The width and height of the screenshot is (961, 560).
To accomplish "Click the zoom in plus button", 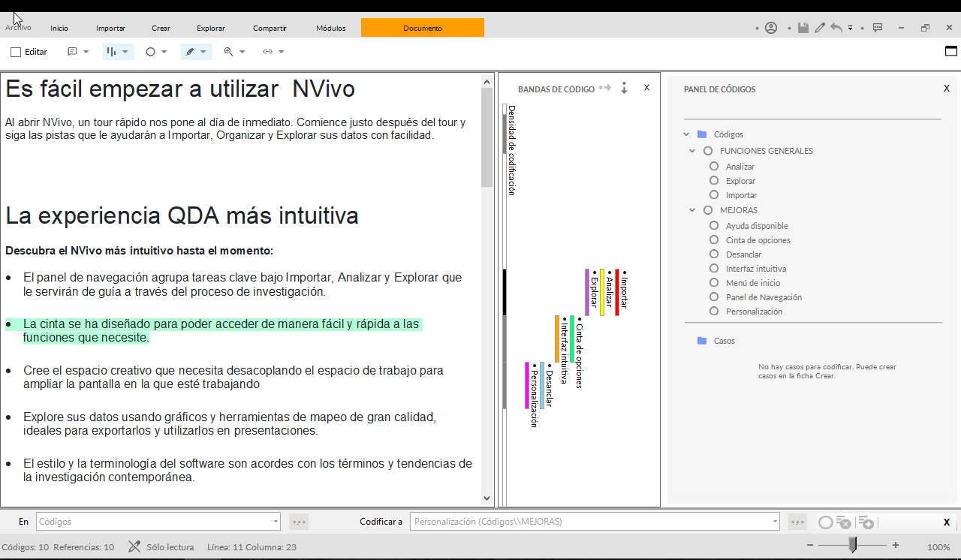I will coord(896,546).
